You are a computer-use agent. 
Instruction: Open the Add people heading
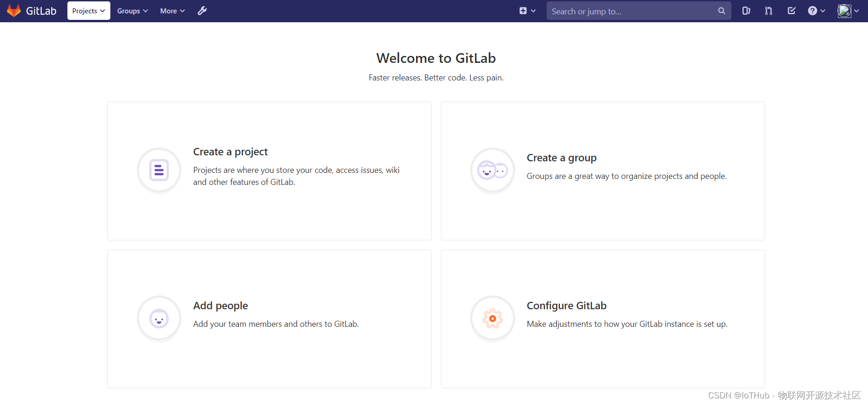pyautogui.click(x=220, y=306)
